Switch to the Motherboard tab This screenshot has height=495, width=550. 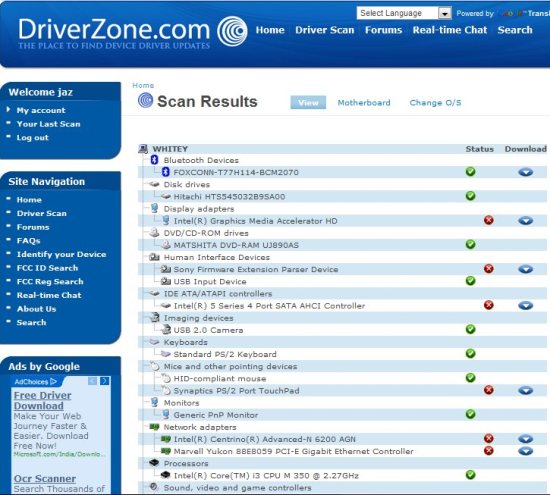pos(364,103)
